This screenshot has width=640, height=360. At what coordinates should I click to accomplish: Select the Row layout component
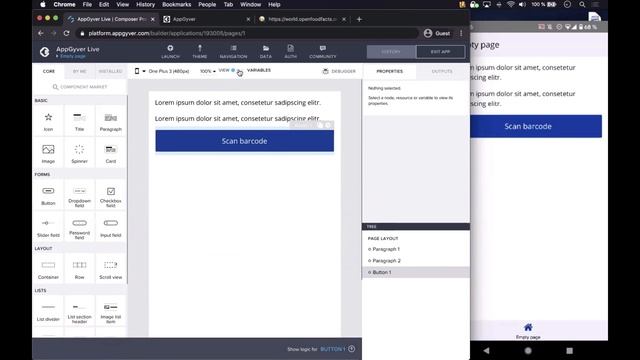(79, 269)
